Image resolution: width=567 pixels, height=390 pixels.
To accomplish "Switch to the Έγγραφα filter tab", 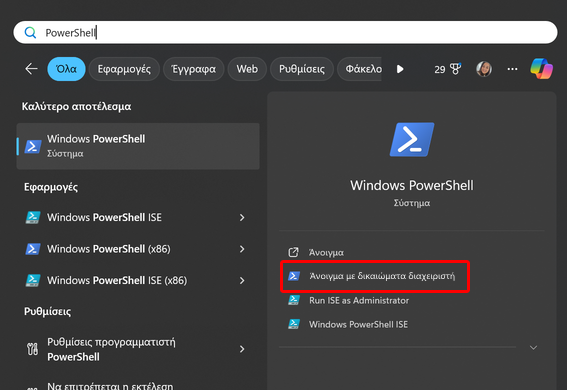I will pos(193,69).
